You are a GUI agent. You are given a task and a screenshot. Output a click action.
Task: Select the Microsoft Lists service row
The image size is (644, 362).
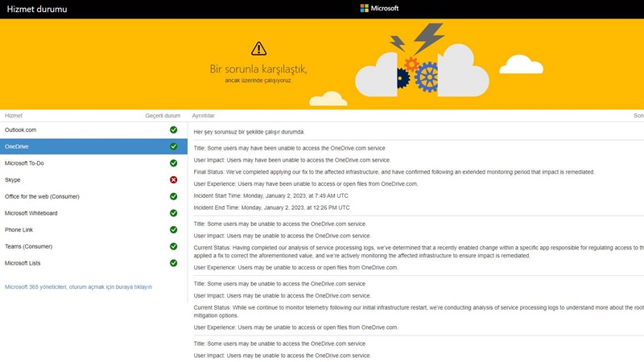[x=93, y=263]
